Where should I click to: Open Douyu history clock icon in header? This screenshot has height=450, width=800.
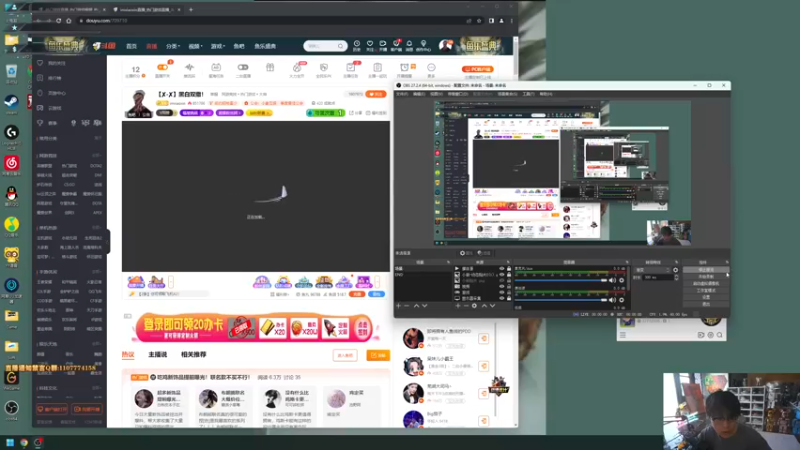click(357, 44)
